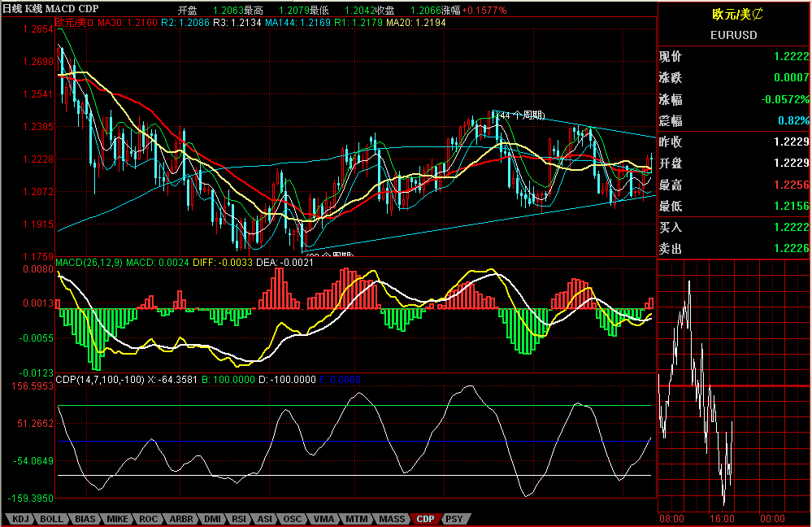The image size is (812, 527).
Task: Show the VMA indicator tab
Action: click(323, 519)
